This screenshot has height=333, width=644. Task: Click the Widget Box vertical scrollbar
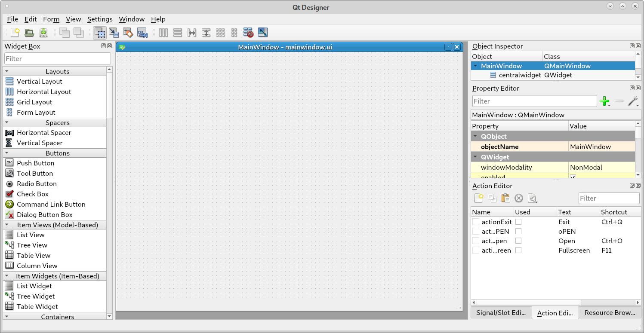pyautogui.click(x=109, y=192)
